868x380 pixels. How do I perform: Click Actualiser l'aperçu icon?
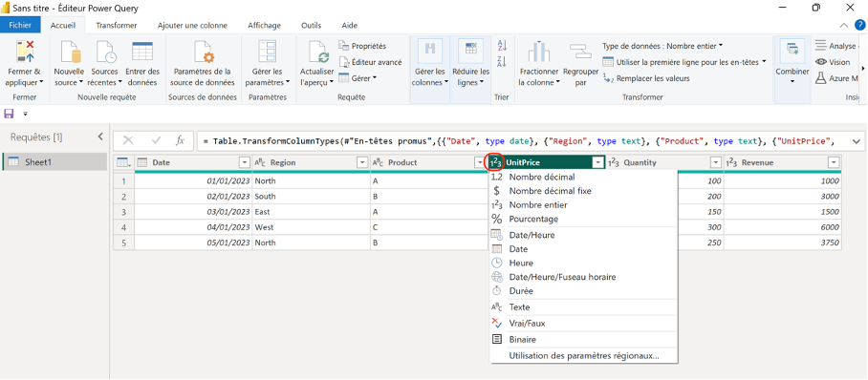(317, 52)
